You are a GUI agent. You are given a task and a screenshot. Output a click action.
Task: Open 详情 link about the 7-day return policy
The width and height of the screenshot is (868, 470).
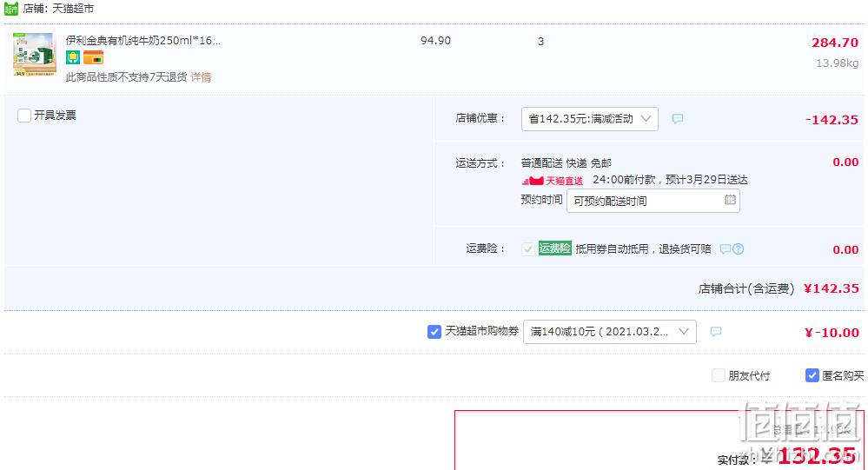[x=201, y=77]
